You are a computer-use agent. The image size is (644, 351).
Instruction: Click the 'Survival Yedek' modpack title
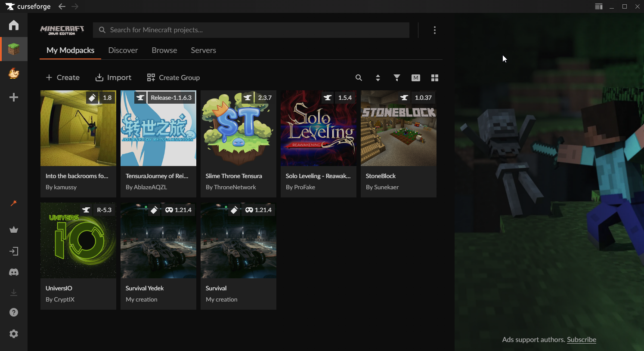pyautogui.click(x=145, y=288)
